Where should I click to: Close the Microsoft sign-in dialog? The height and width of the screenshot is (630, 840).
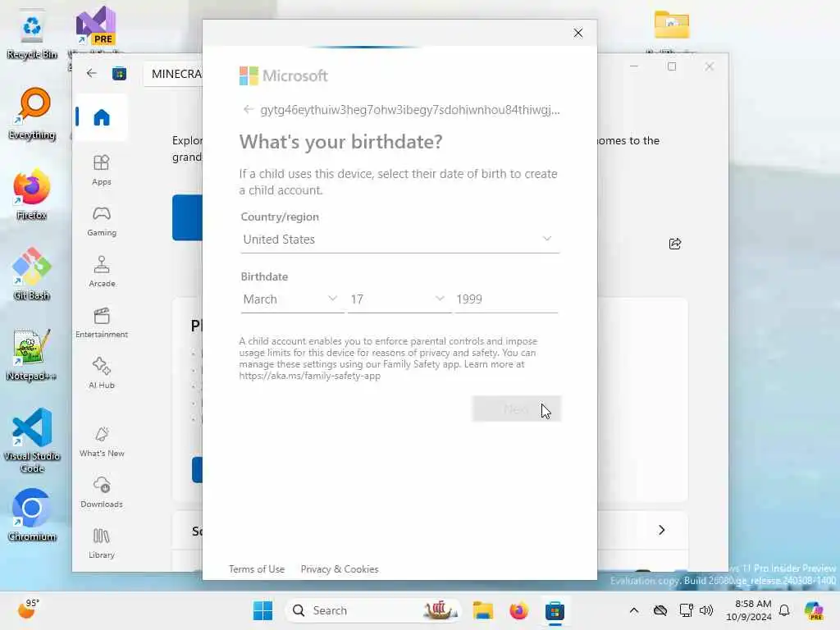coord(578,33)
